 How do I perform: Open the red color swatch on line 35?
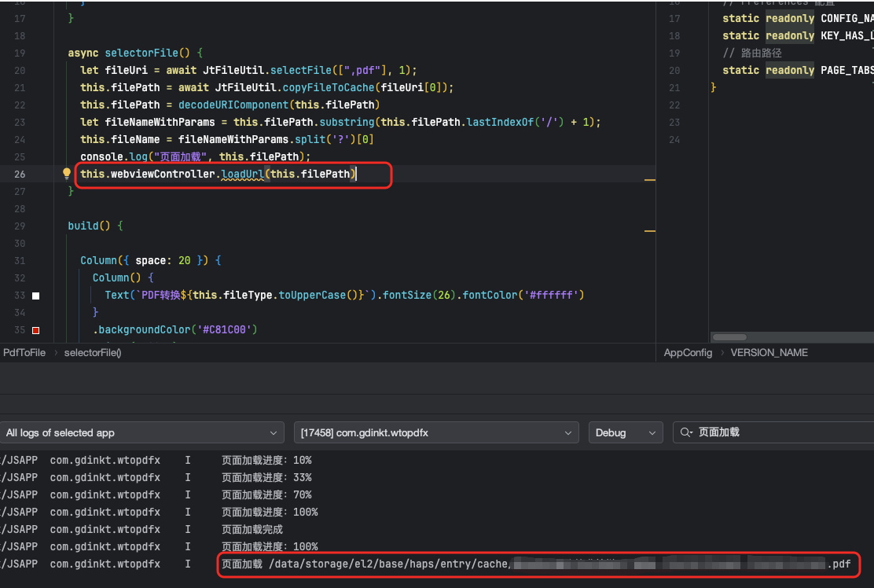[35, 330]
